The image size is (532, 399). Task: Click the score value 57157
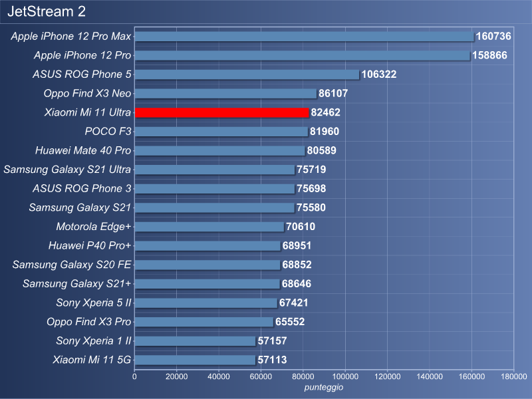(x=273, y=340)
